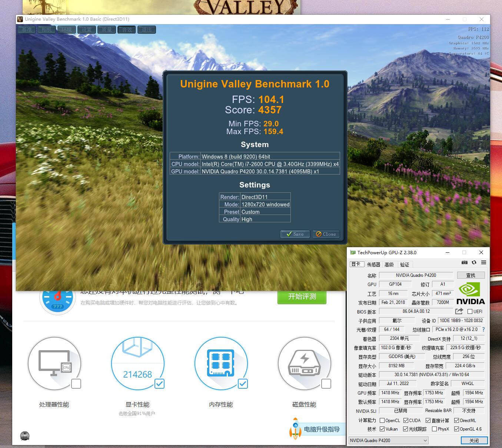Open the 设置 menu in Valley

pos(87,30)
